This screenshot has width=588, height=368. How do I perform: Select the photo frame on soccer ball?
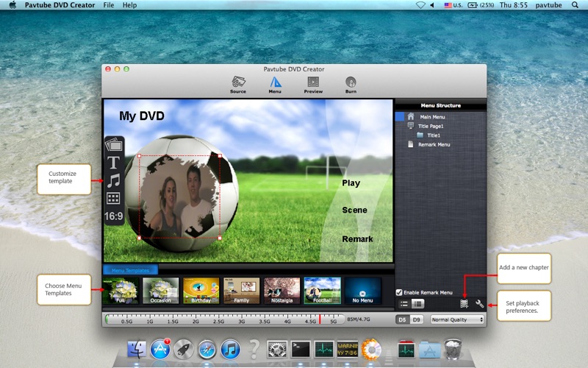click(x=179, y=197)
